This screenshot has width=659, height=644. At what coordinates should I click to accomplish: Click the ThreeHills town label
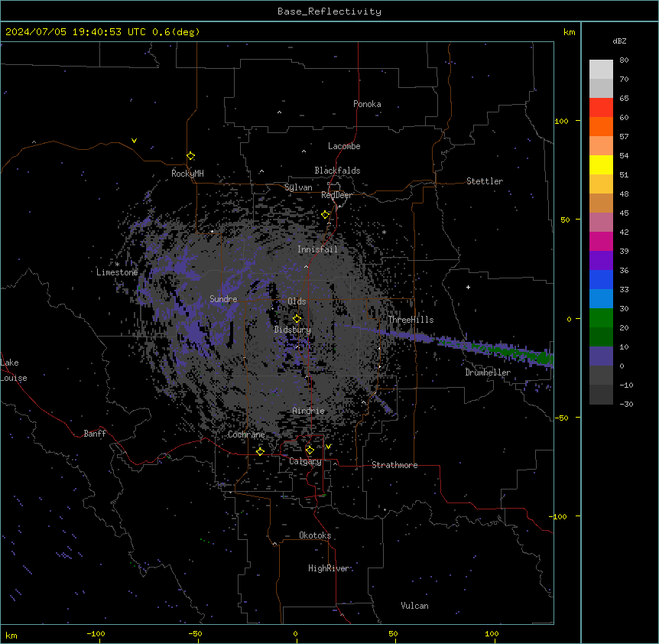coord(411,320)
